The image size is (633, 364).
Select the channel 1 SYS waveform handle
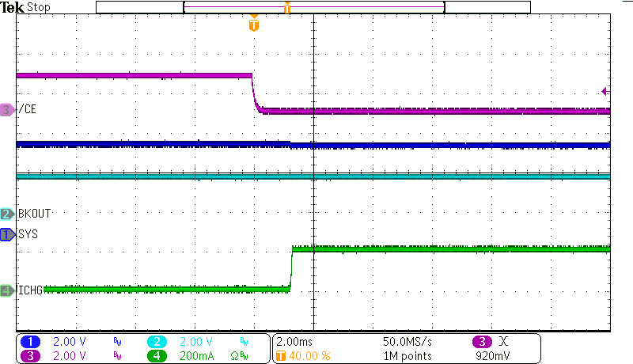coord(8,234)
